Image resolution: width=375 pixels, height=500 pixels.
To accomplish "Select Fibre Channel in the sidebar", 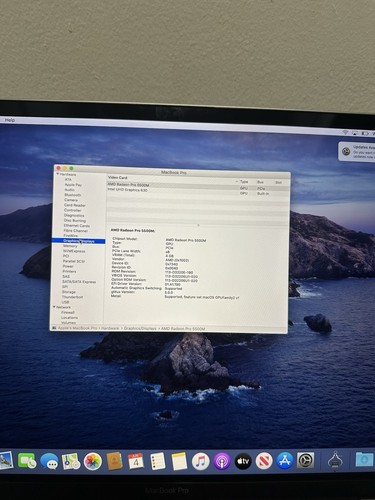I will coord(75,230).
